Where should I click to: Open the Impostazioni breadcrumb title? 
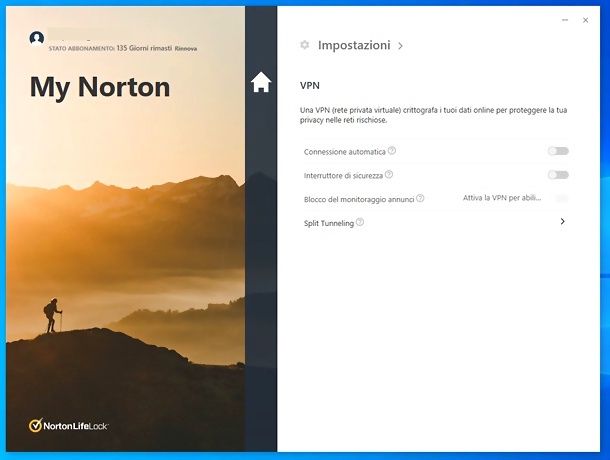click(354, 45)
